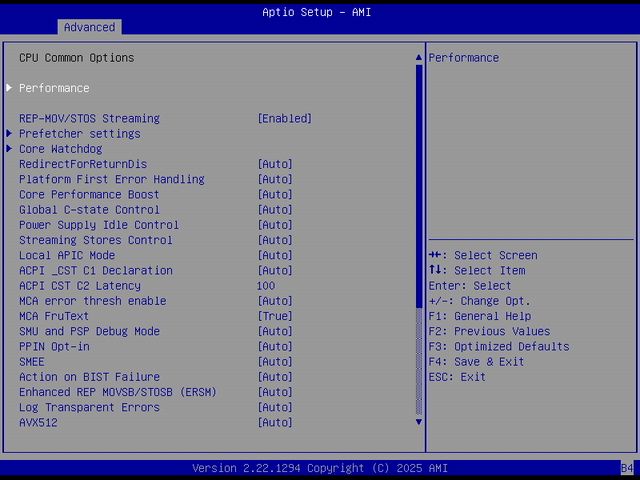Open Platform First Error Handling value
640x480 pixels.
tap(275, 179)
